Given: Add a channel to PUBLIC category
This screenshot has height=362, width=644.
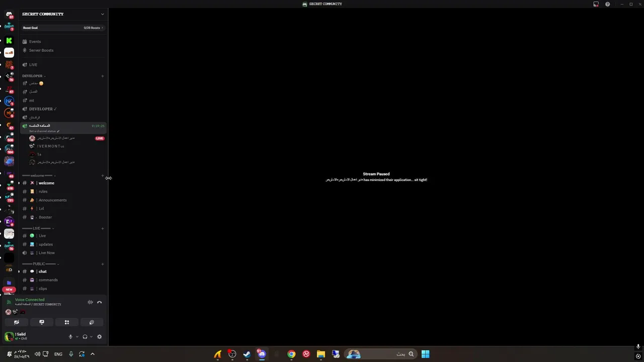Looking at the screenshot, I should tap(102, 264).
